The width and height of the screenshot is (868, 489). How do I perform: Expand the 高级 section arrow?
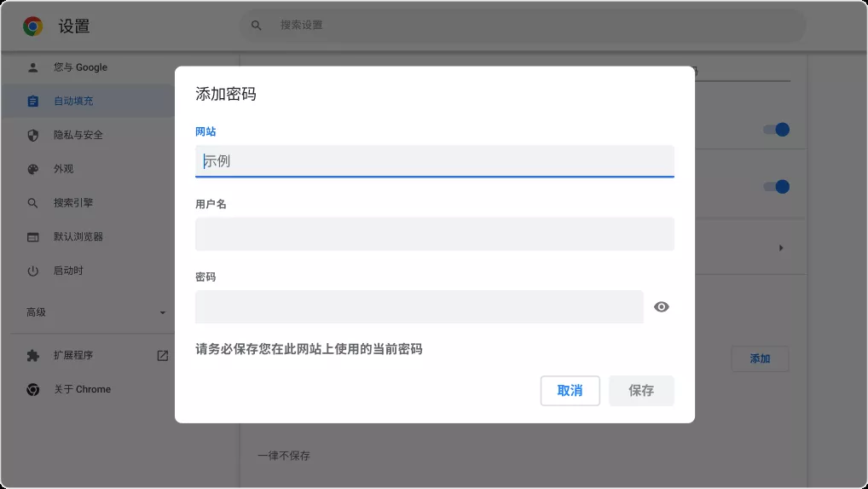coord(163,313)
